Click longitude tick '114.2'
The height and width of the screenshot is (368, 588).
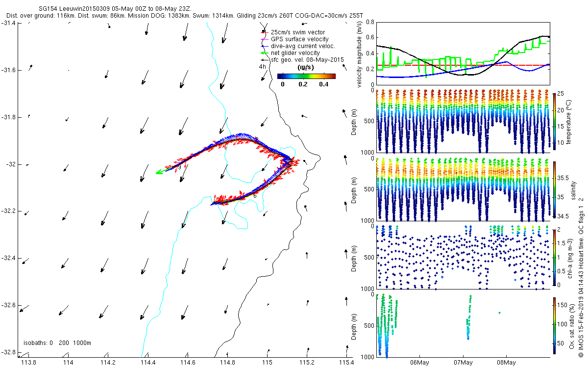(108, 363)
